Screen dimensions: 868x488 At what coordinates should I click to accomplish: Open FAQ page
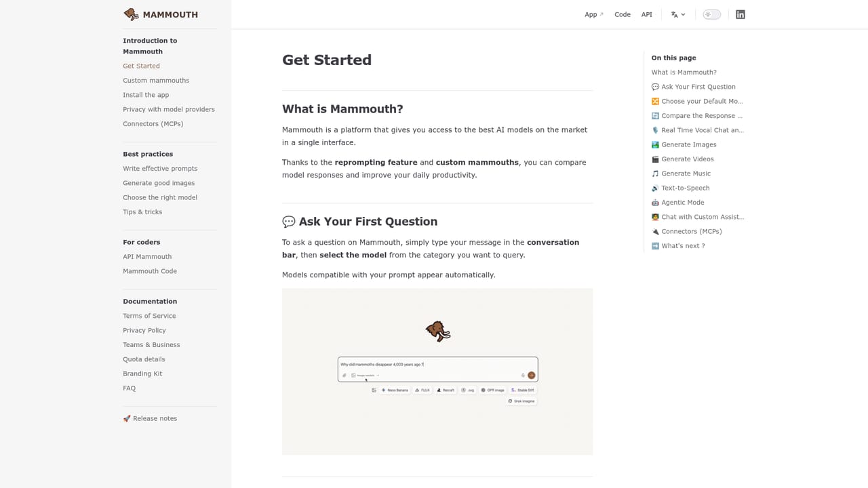click(129, 388)
